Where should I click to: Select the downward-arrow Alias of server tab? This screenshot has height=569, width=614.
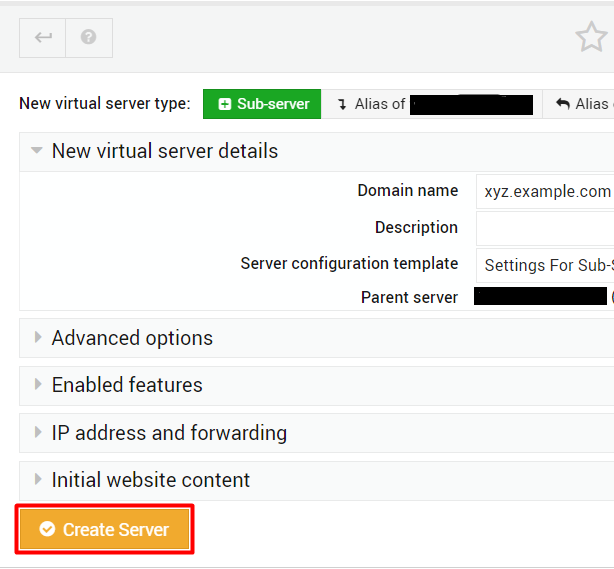tap(432, 104)
